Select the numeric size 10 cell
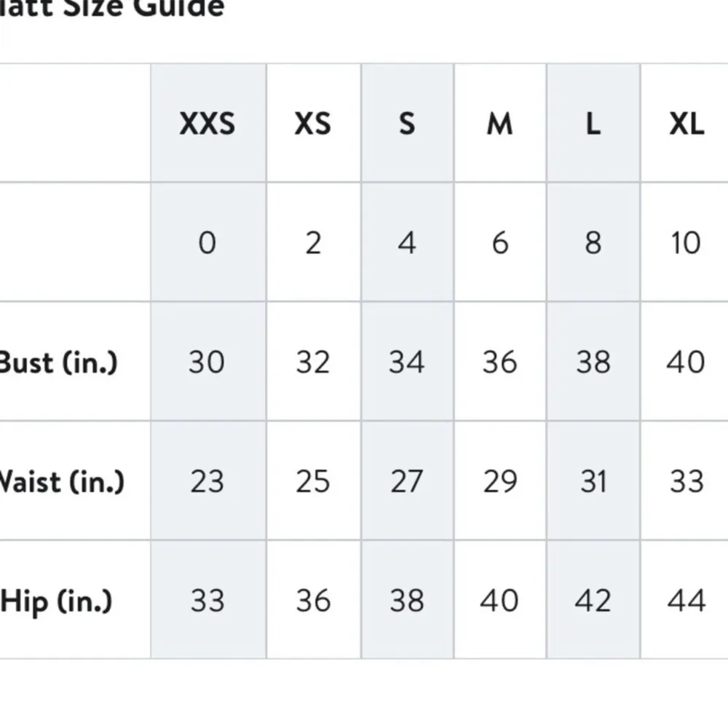Image resolution: width=728 pixels, height=728 pixels. pos(686,243)
